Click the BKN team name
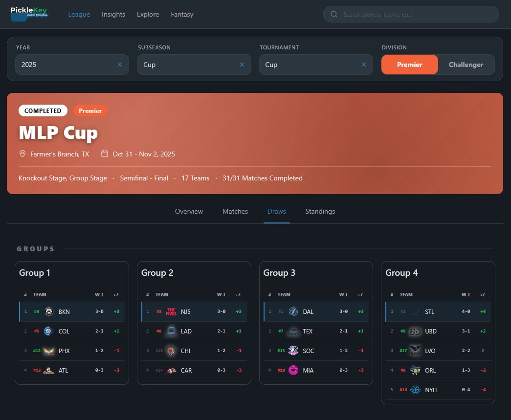Viewport: 511px width, 420px height. click(64, 312)
